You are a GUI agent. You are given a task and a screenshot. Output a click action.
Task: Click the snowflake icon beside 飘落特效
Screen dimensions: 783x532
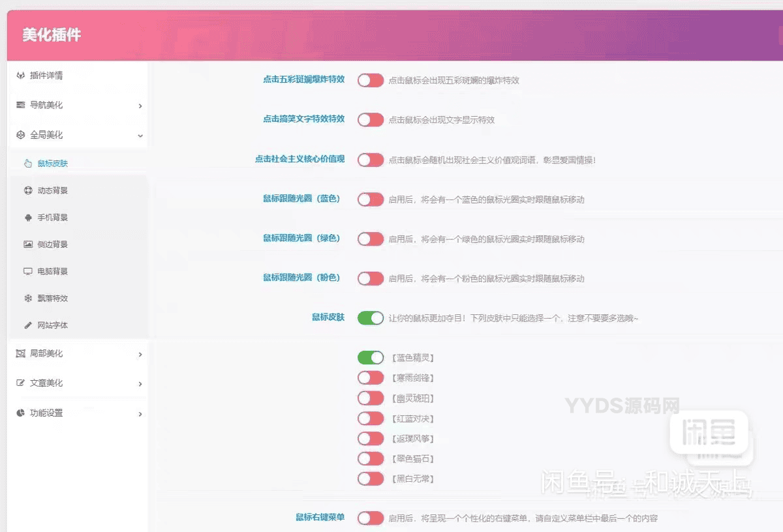pyautogui.click(x=27, y=298)
